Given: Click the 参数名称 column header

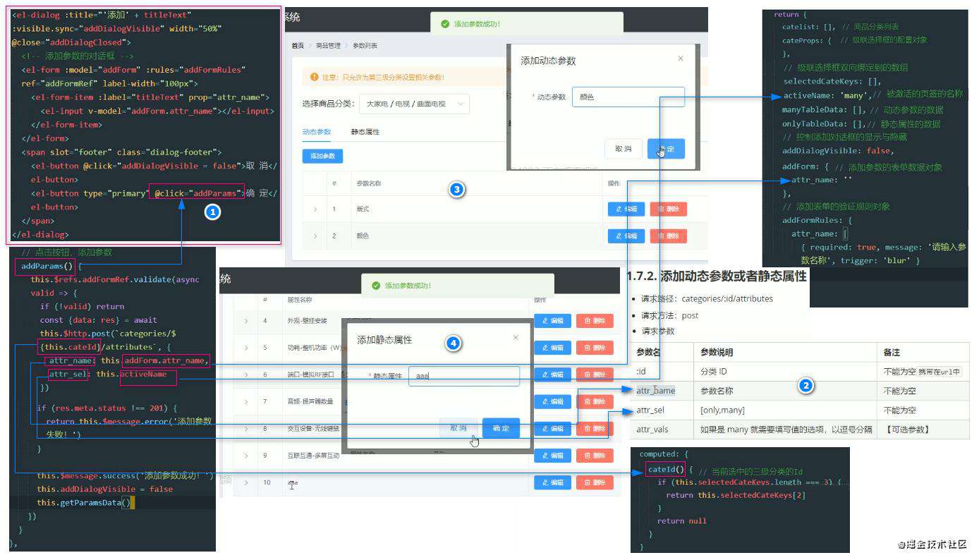Looking at the screenshot, I should pyautogui.click(x=369, y=183).
